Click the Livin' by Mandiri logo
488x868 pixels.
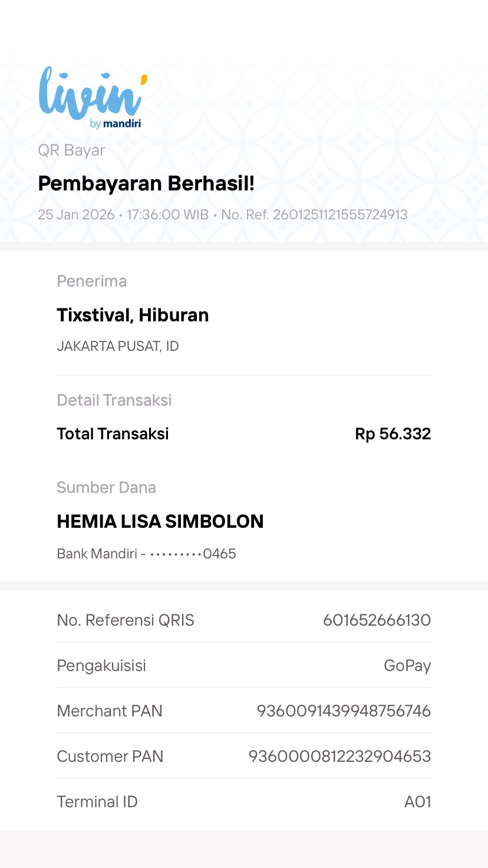[92, 97]
